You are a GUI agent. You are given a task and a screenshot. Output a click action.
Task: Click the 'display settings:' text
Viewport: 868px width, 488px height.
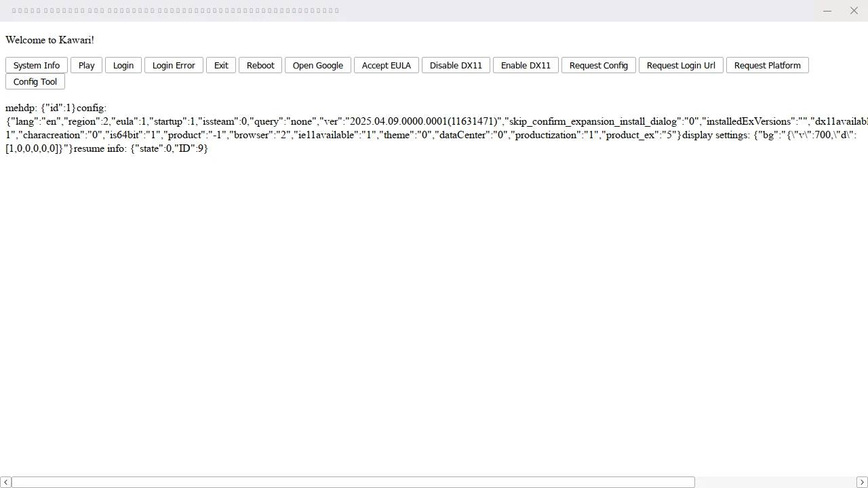coord(717,135)
